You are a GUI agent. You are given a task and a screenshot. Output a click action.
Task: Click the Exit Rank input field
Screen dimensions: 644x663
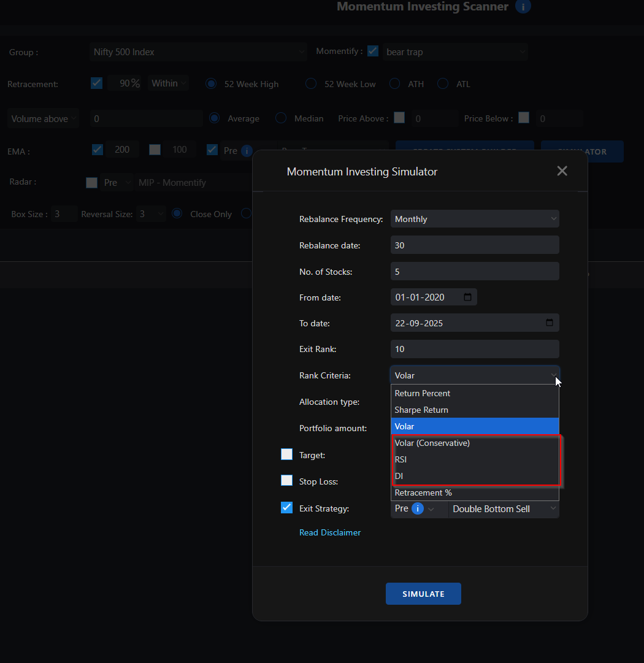(x=475, y=349)
